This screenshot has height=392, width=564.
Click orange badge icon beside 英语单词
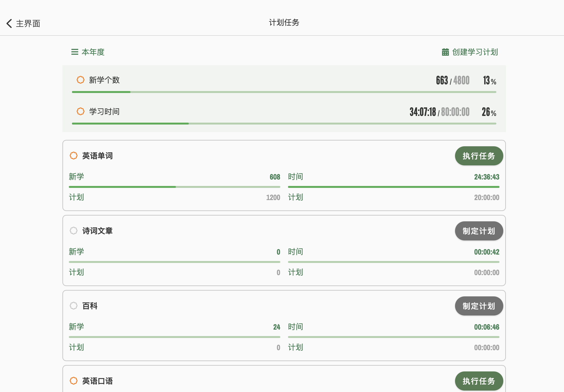tap(74, 156)
